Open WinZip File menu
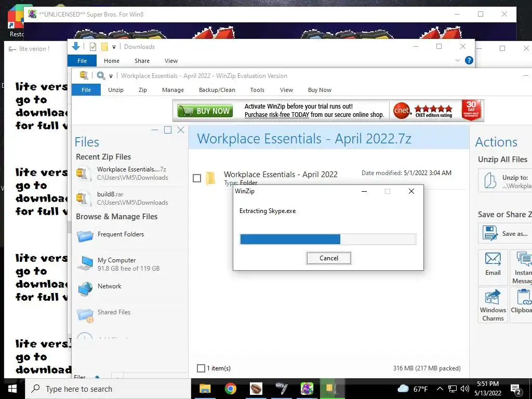The height and width of the screenshot is (399, 532). 86,90
